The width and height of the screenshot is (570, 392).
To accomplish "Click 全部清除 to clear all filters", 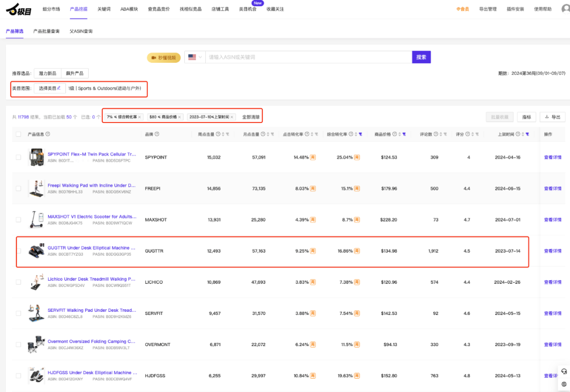I will [x=251, y=117].
